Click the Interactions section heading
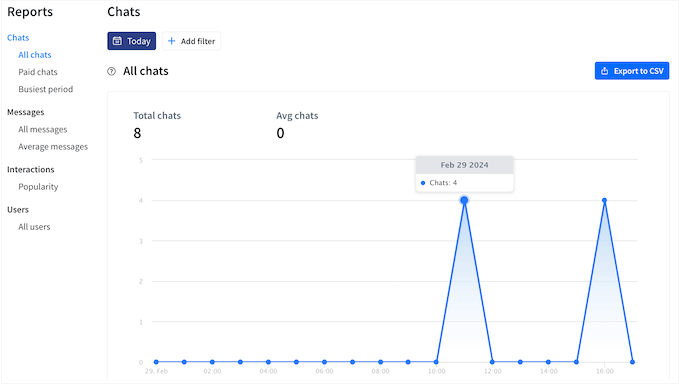Screen dimensions: 680x384 pos(31,169)
